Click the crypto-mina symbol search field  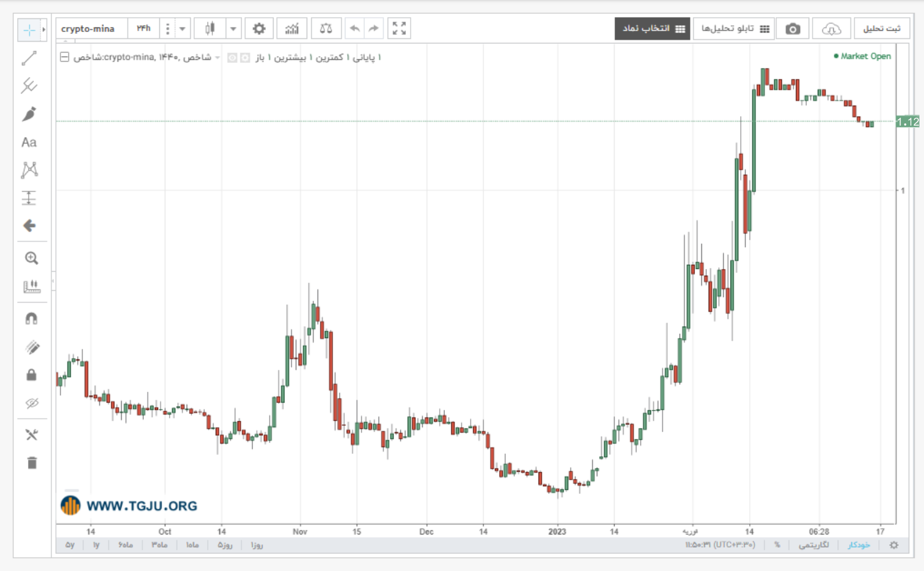coord(91,29)
